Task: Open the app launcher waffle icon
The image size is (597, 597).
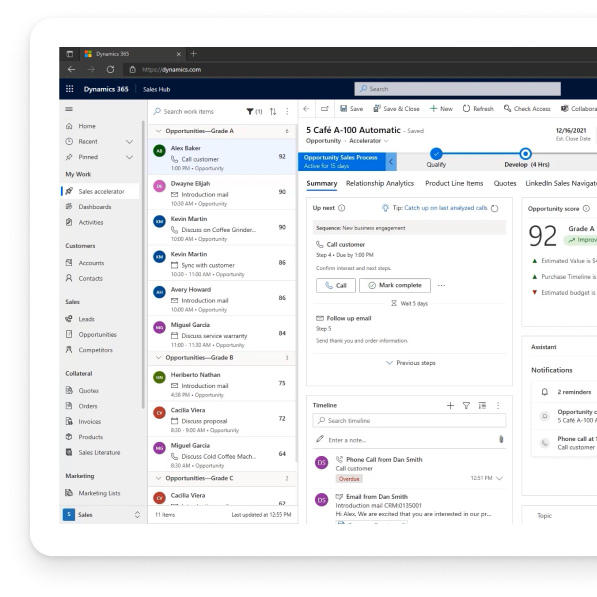Action: pos(69,89)
